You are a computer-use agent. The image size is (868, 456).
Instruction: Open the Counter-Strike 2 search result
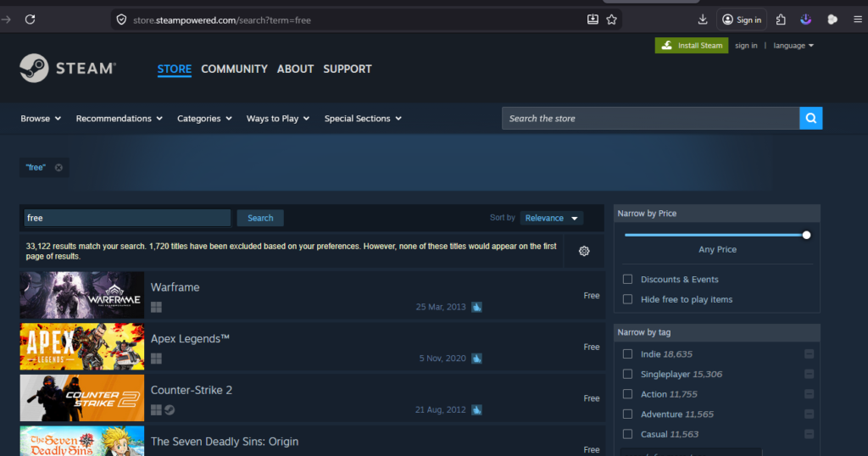pos(312,398)
